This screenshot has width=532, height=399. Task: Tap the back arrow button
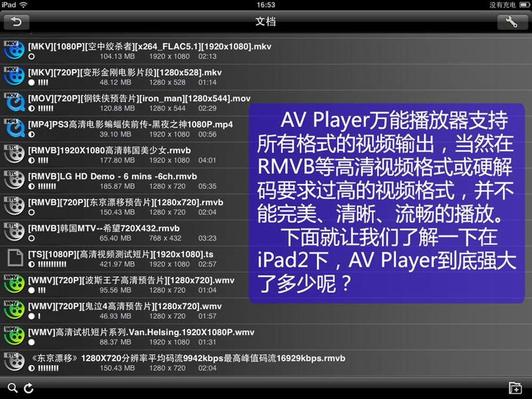(x=16, y=22)
